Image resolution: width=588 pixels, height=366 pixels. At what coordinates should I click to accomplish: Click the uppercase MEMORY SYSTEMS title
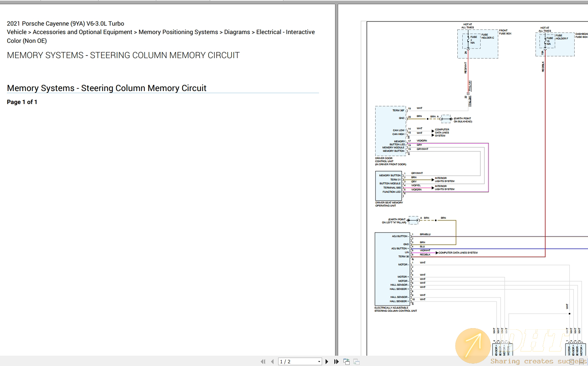point(123,55)
